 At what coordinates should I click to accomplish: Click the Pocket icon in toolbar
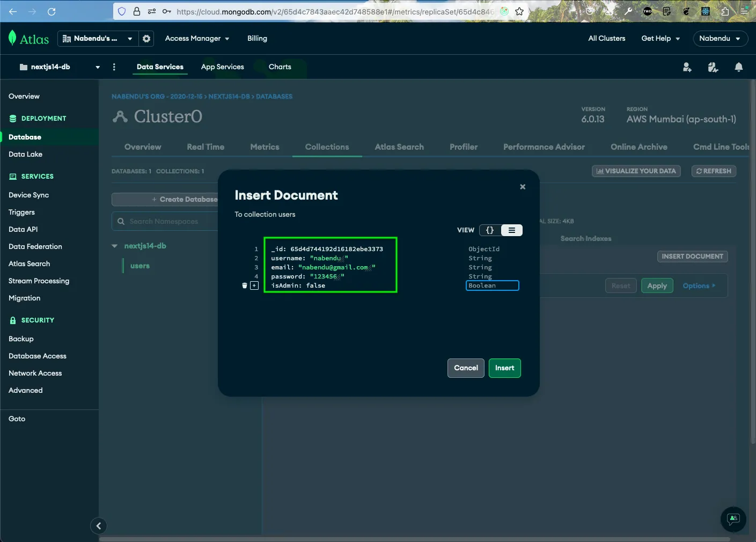(590, 11)
